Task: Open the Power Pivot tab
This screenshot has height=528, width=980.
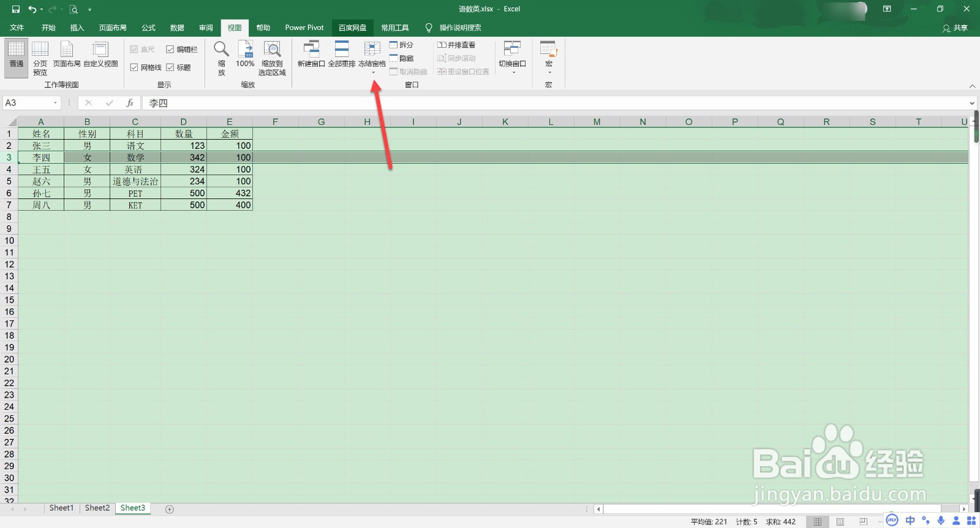Action: (x=304, y=28)
